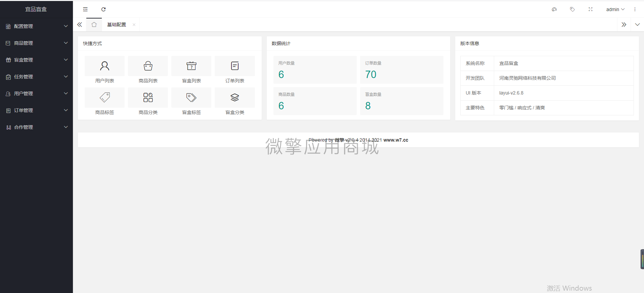Viewport: 644px width, 293px height.
Task: Expand 用户管理 sidebar menu
Action: click(36, 94)
